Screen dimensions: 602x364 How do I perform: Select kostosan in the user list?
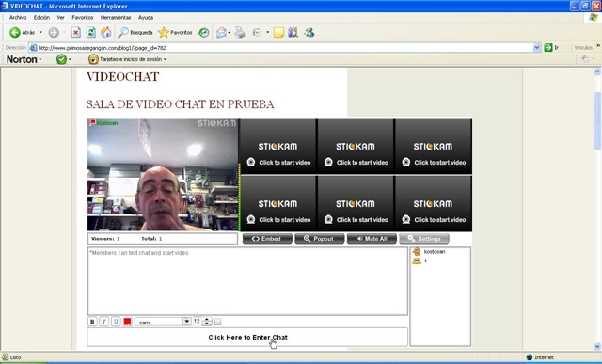(x=435, y=252)
